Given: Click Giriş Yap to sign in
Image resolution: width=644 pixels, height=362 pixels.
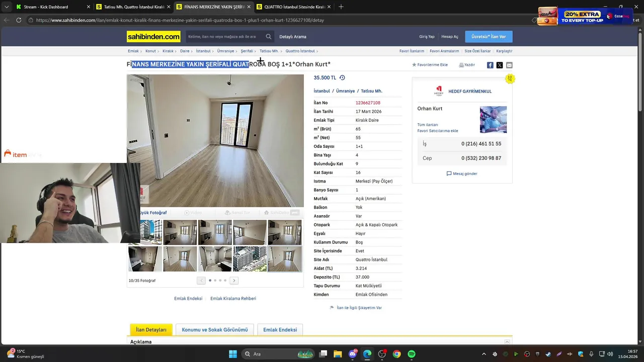Looking at the screenshot, I should (427, 37).
